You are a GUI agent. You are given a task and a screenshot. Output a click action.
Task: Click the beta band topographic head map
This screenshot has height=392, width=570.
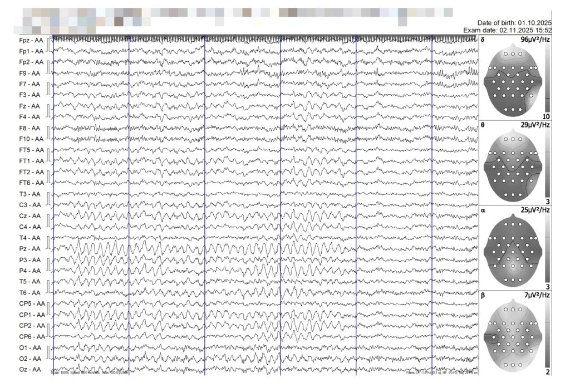(x=513, y=335)
